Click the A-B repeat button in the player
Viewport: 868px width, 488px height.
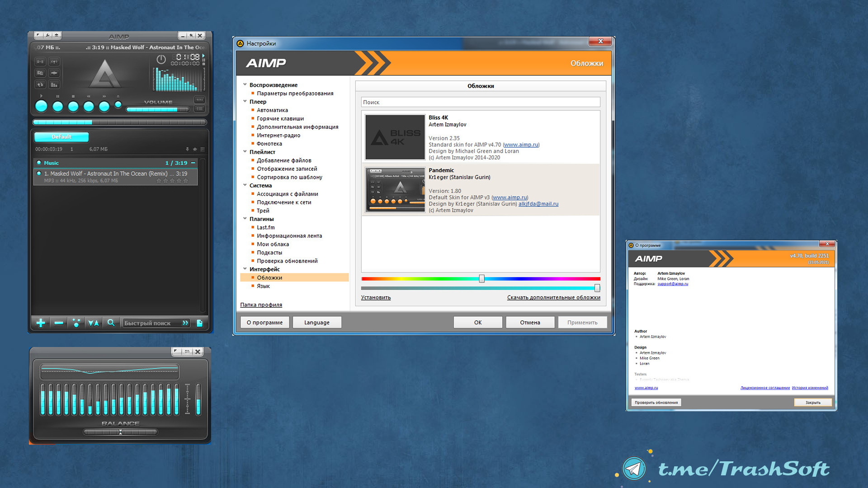40,61
